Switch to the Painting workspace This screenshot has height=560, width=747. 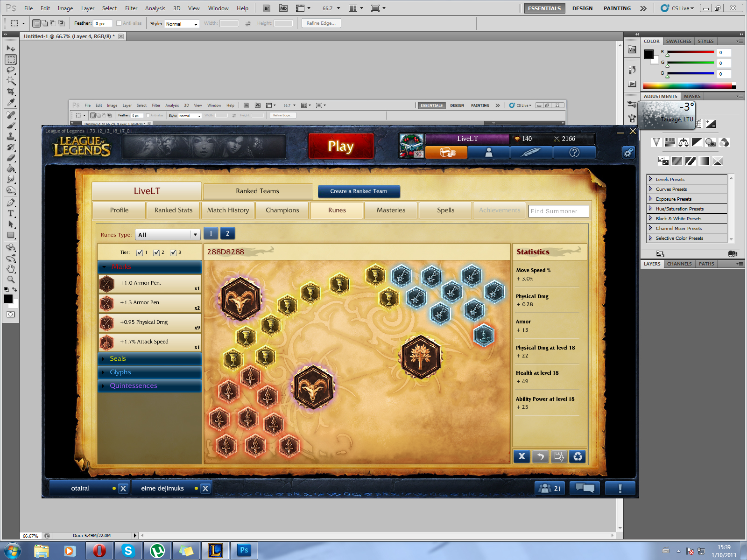617,8
